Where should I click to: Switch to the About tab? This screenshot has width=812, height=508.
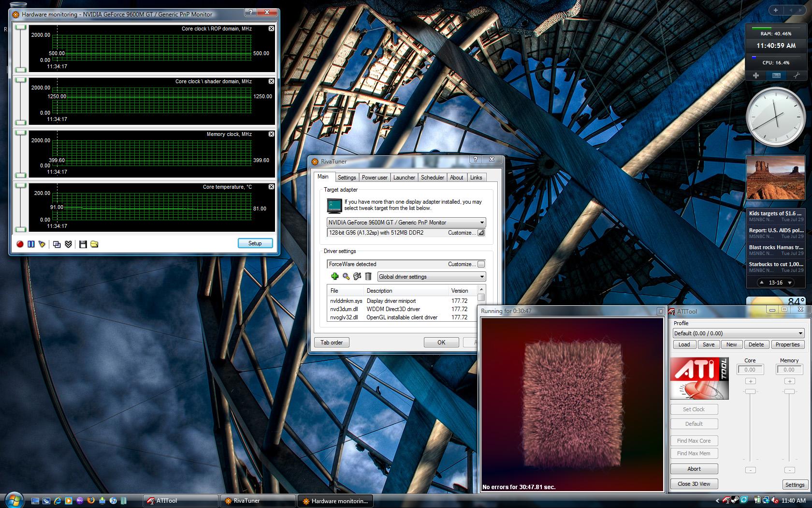456,178
